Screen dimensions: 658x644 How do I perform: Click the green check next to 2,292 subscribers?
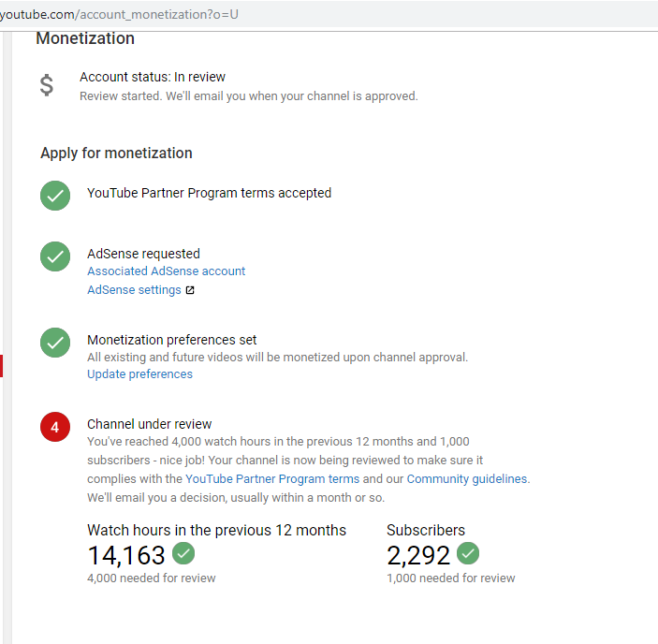point(468,553)
